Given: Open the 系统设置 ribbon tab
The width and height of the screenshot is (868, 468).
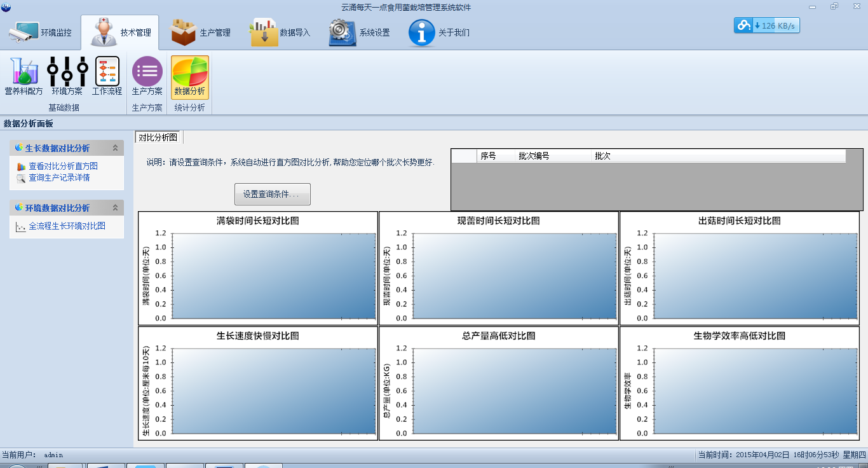Looking at the screenshot, I should [359, 33].
